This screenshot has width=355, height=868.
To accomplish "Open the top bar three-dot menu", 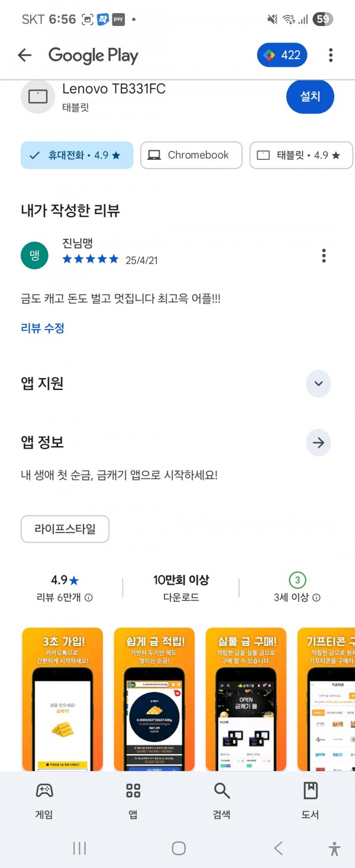I will (x=331, y=55).
